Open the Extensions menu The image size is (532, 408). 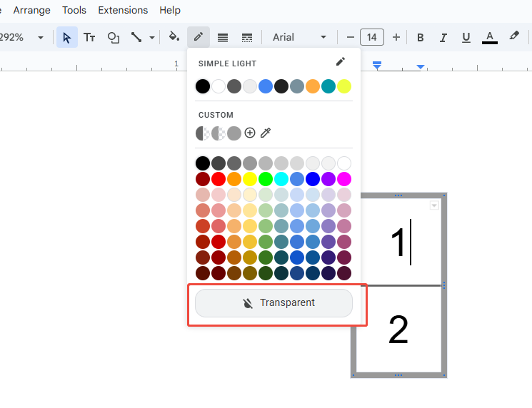123,10
